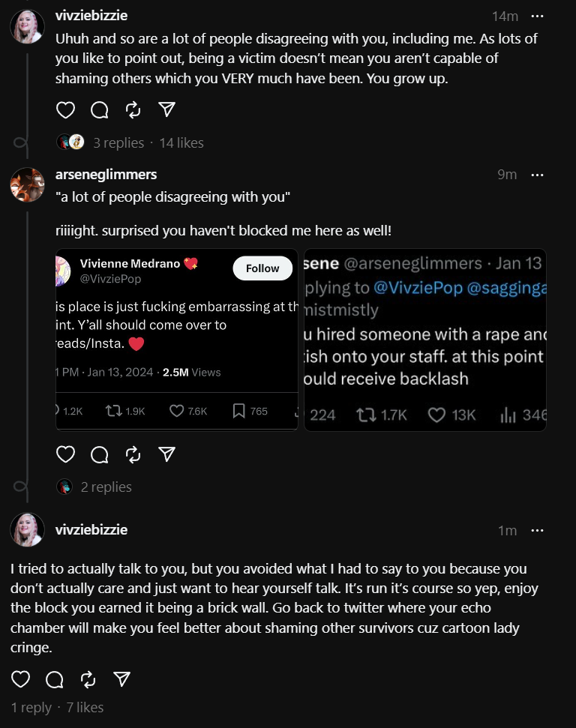
Task: Reply to vivziebizzie's 14m post via comment icon
Action: tap(100, 110)
